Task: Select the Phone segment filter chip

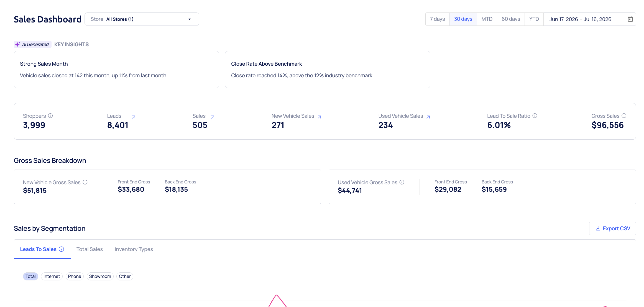Action: (x=75, y=277)
